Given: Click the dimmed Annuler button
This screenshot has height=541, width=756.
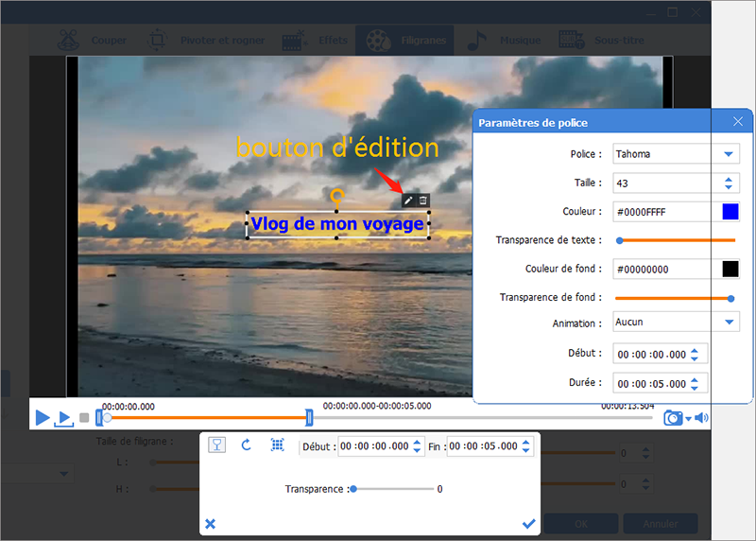Looking at the screenshot, I should pyautogui.click(x=660, y=524).
